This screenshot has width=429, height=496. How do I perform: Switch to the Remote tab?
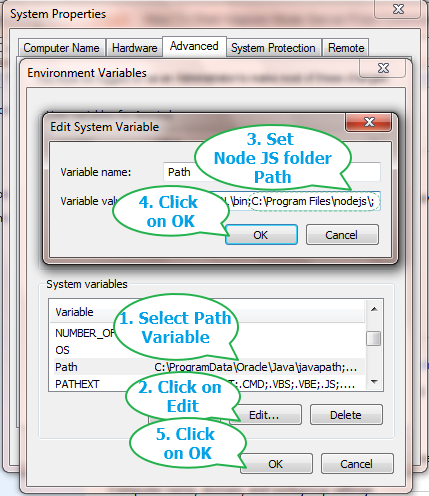pyautogui.click(x=346, y=48)
